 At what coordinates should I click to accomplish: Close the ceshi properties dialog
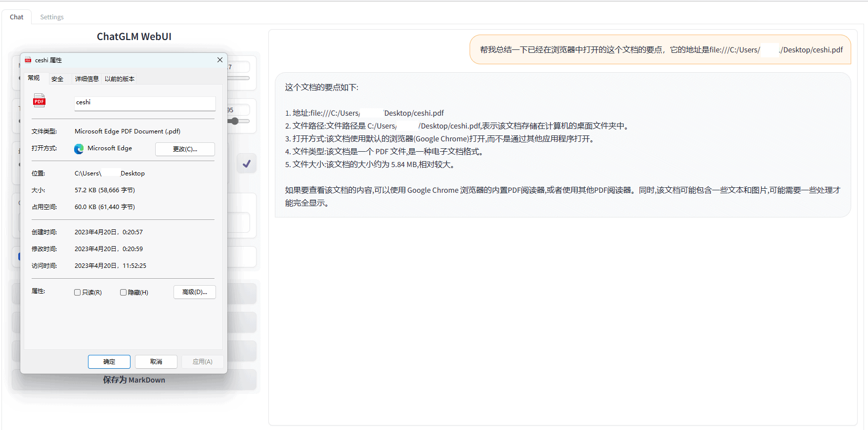(219, 60)
